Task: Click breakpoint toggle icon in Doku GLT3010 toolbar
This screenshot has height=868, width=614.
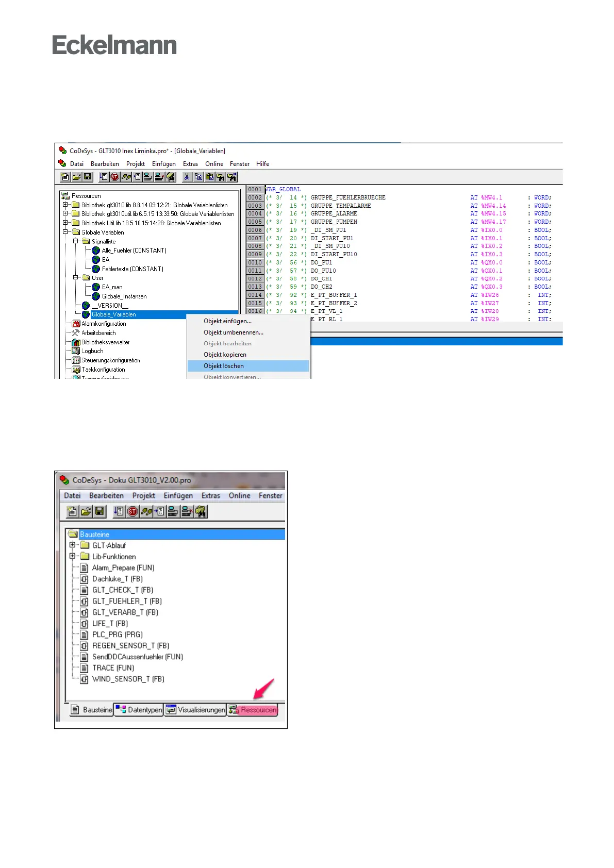Action: 160,511
